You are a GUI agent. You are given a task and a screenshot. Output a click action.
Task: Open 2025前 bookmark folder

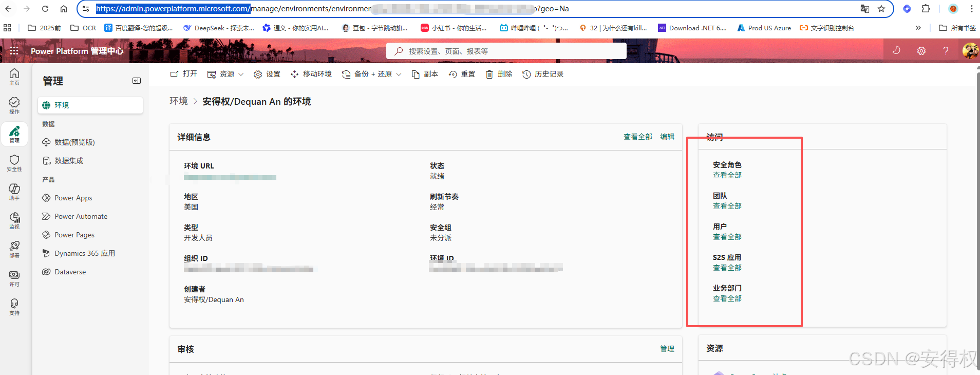44,28
